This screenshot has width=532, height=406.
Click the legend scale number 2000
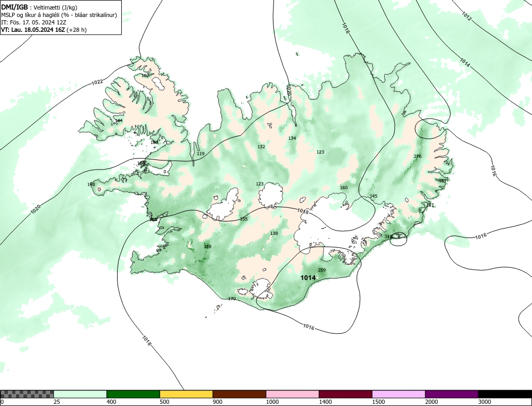pyautogui.click(x=431, y=402)
